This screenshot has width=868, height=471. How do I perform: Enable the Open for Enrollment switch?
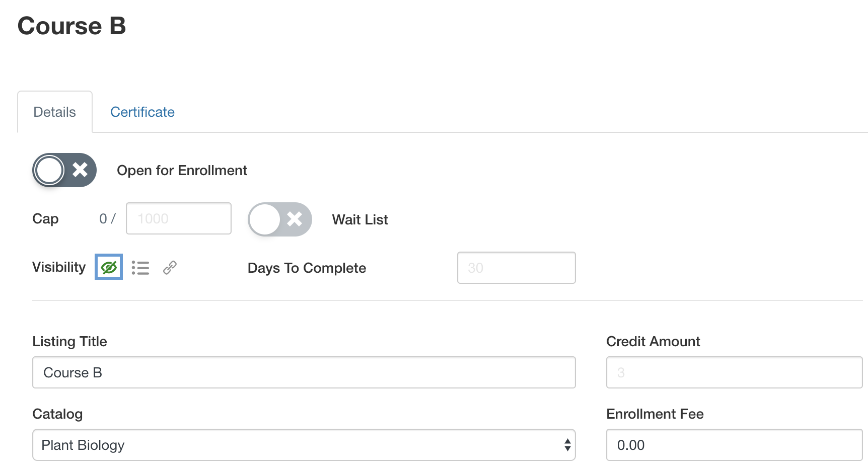(x=64, y=170)
